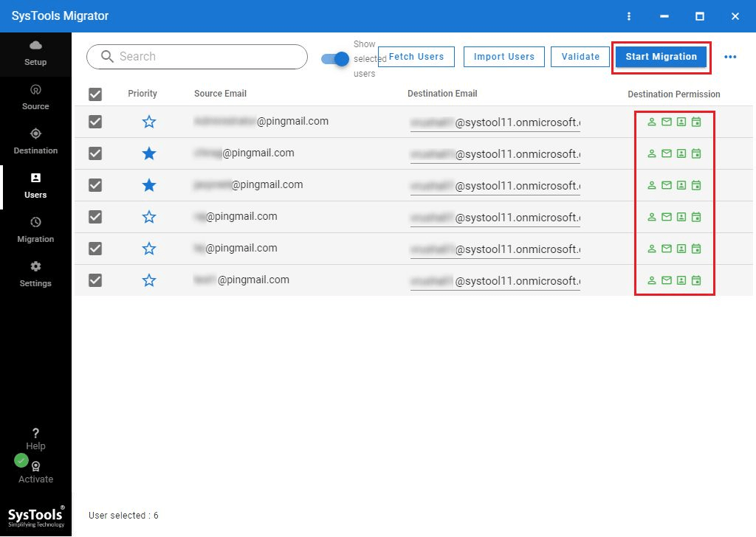Uncheck the select-all checkbox in the header
The width and height of the screenshot is (756, 537).
(94, 93)
